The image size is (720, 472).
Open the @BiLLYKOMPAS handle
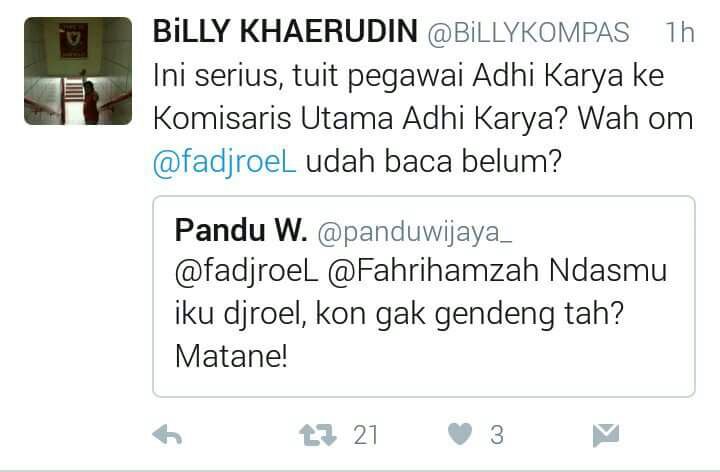coord(529,33)
